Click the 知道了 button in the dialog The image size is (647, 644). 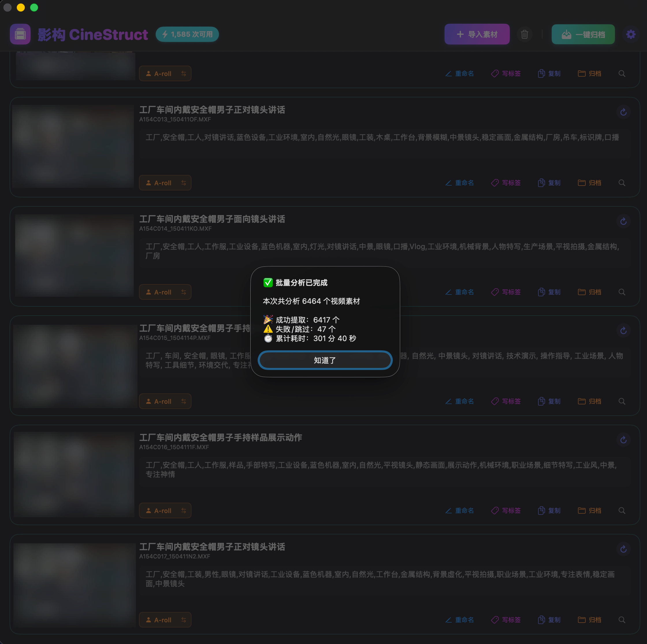324,360
